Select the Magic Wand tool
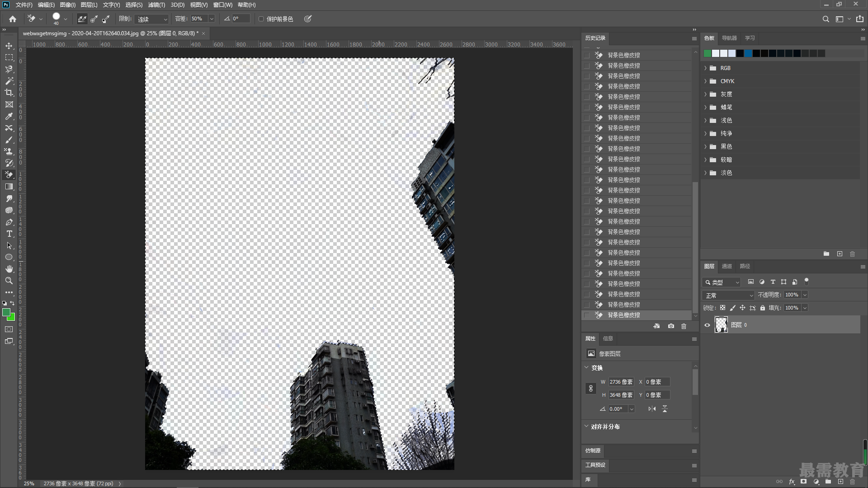This screenshot has height=488, width=868. click(9, 81)
